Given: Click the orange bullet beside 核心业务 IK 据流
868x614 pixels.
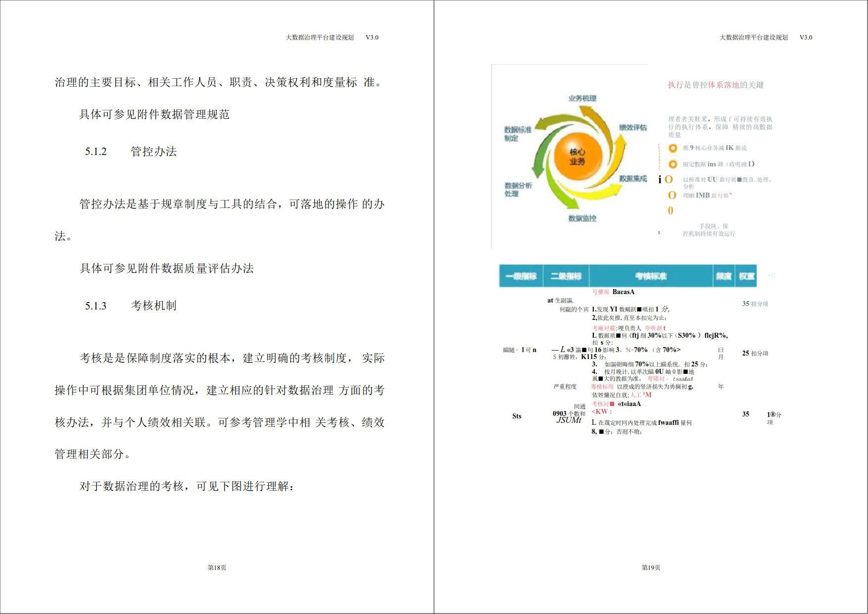Looking at the screenshot, I should 673,148.
